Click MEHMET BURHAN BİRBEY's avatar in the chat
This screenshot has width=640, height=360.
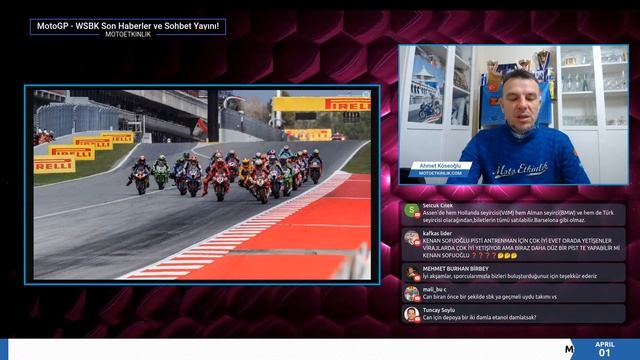(411, 273)
